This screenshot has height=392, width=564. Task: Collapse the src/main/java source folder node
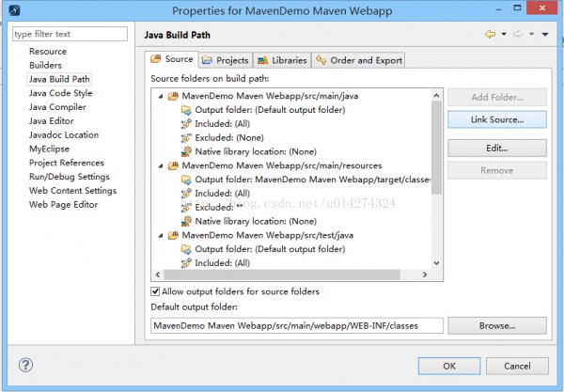pyautogui.click(x=161, y=97)
